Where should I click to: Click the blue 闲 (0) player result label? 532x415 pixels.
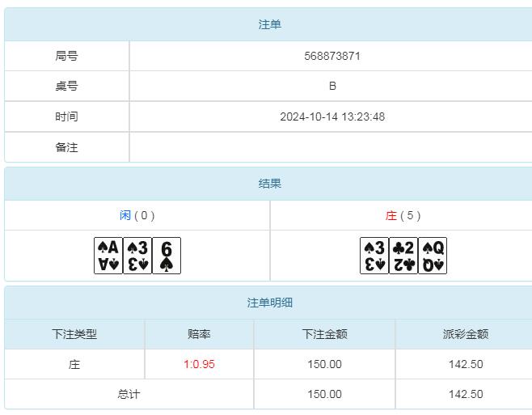click(137, 215)
